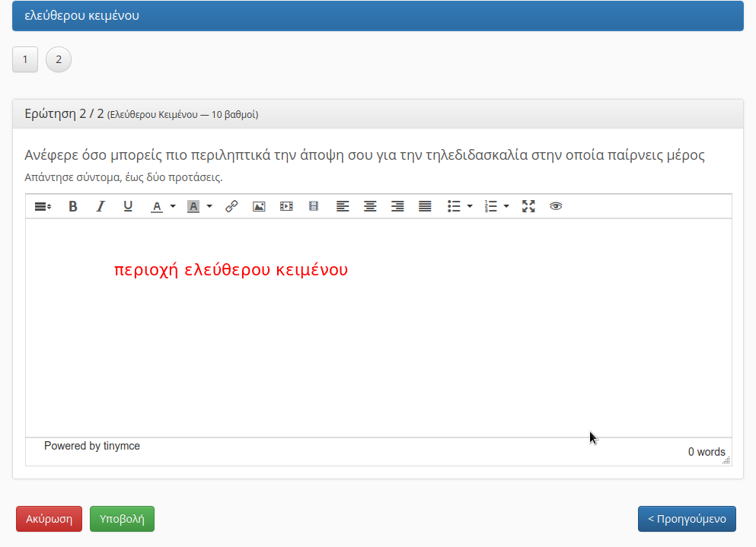756x547 pixels.
Task: Click the 'ελεύθερου κειμένου' header bar
Action: point(378,16)
